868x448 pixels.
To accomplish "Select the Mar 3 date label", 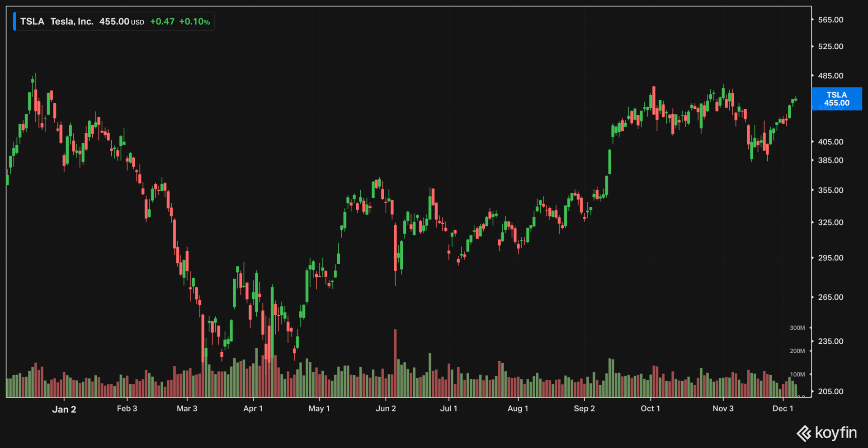I will [x=187, y=409].
